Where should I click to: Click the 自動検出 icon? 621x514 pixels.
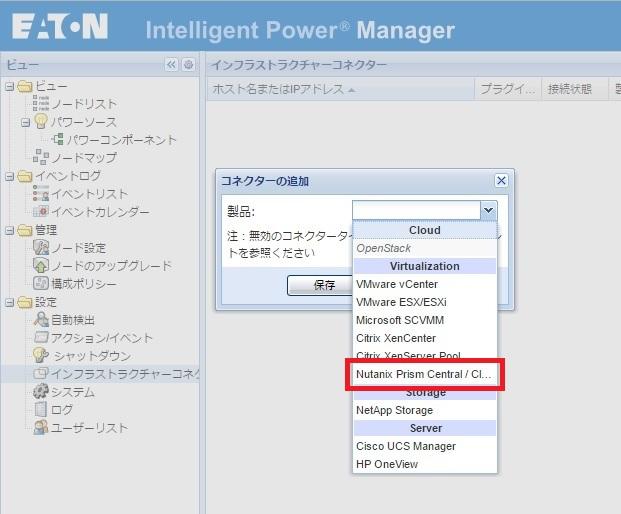pos(41,319)
